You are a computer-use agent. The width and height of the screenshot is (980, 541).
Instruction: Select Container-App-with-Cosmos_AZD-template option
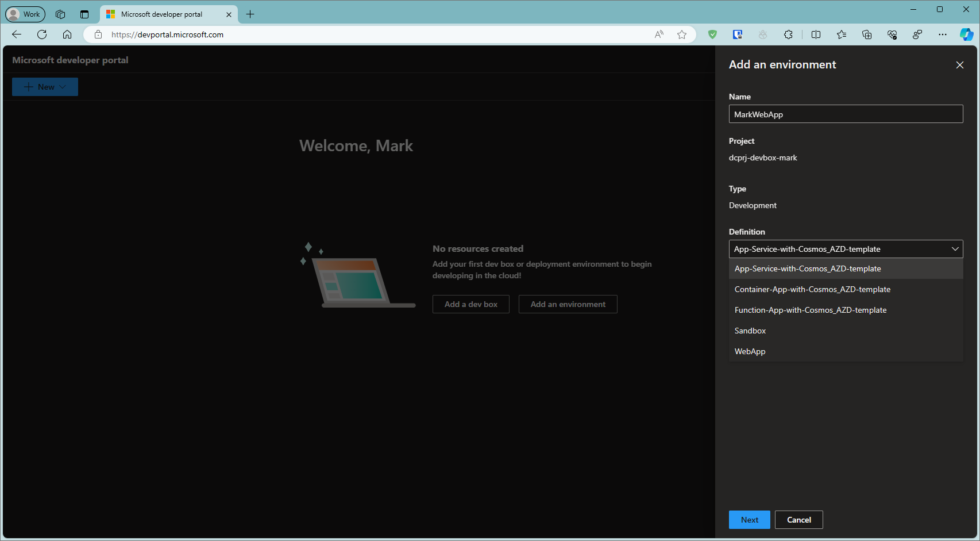click(812, 289)
